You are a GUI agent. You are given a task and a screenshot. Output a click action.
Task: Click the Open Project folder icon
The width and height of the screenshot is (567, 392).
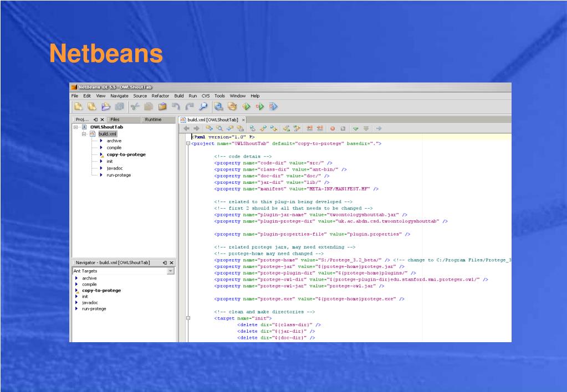[x=106, y=106]
